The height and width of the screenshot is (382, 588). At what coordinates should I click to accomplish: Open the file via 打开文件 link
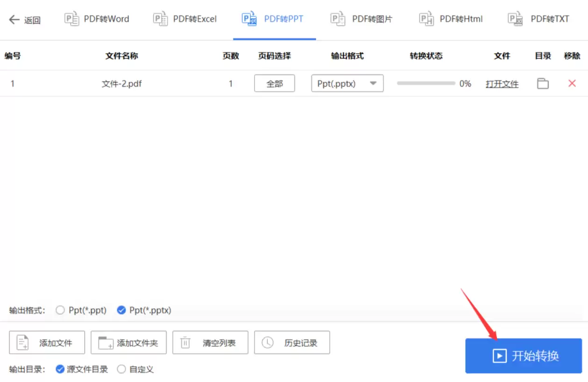[502, 84]
